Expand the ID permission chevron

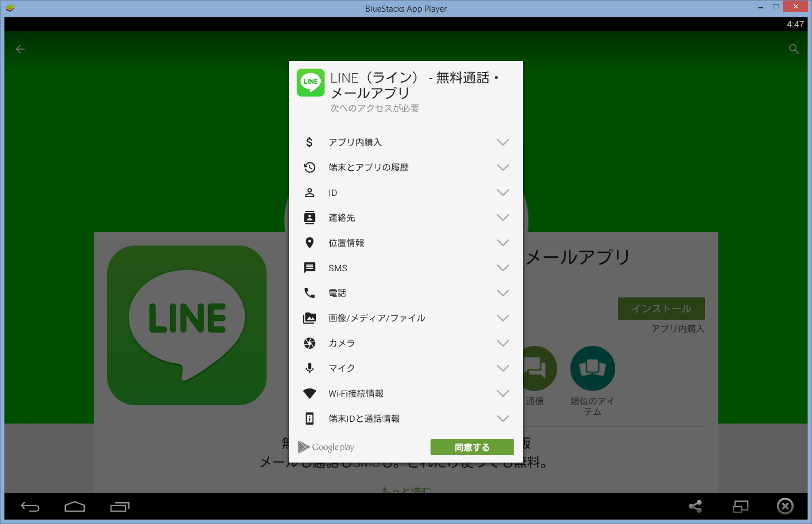pyautogui.click(x=503, y=193)
